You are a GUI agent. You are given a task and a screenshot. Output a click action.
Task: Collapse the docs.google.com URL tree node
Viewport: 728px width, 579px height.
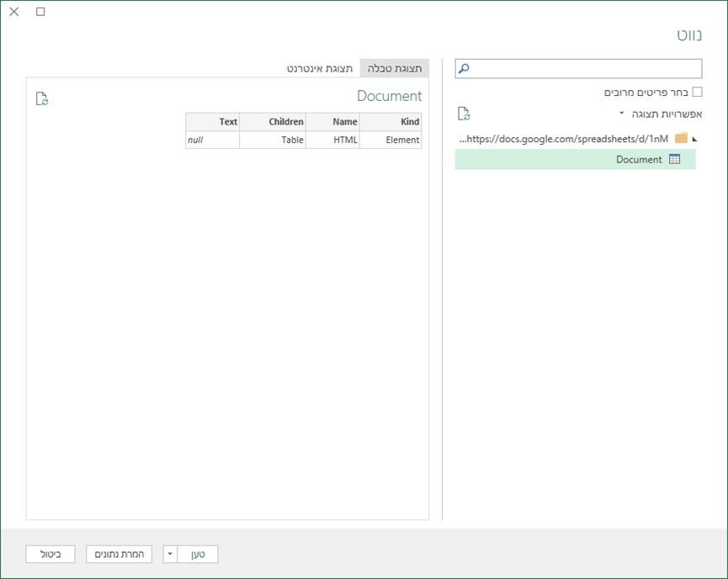tap(694, 139)
